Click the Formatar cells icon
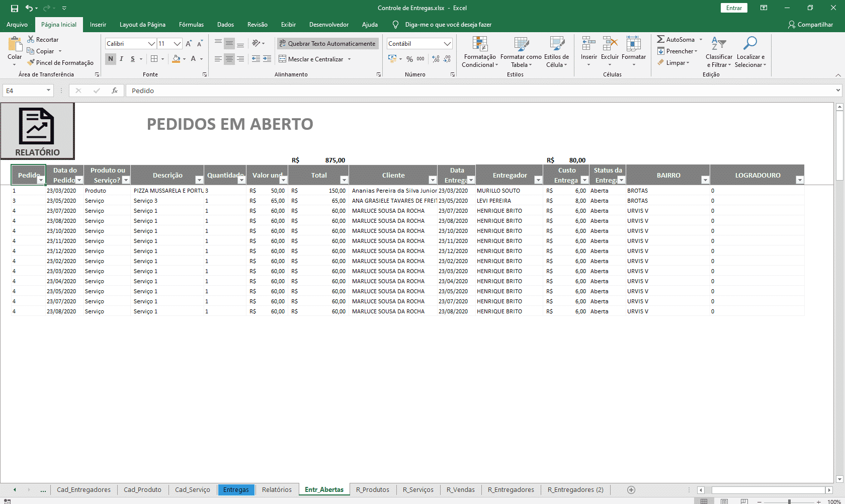 pyautogui.click(x=634, y=44)
